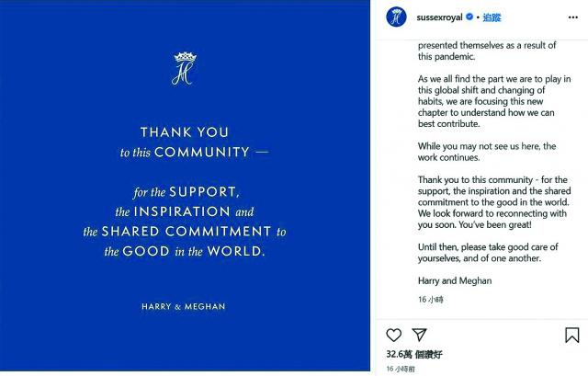Save the post with the bookmark icon

[x=571, y=335]
